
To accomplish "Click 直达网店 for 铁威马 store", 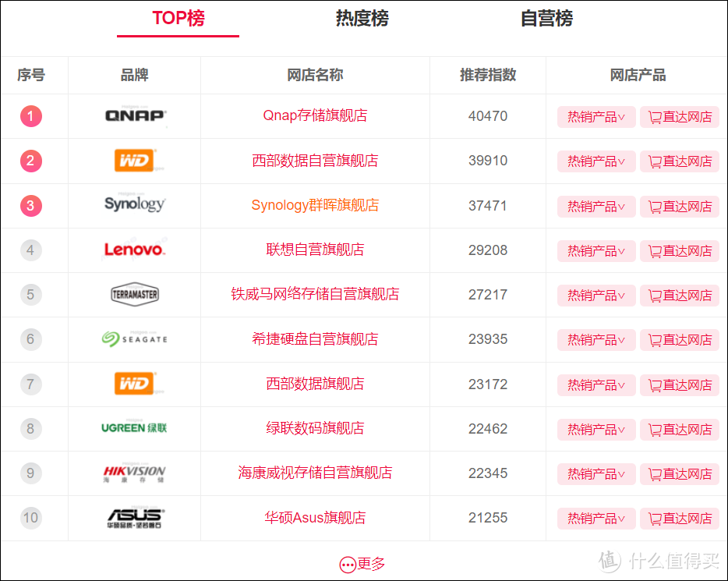I will tap(680, 296).
